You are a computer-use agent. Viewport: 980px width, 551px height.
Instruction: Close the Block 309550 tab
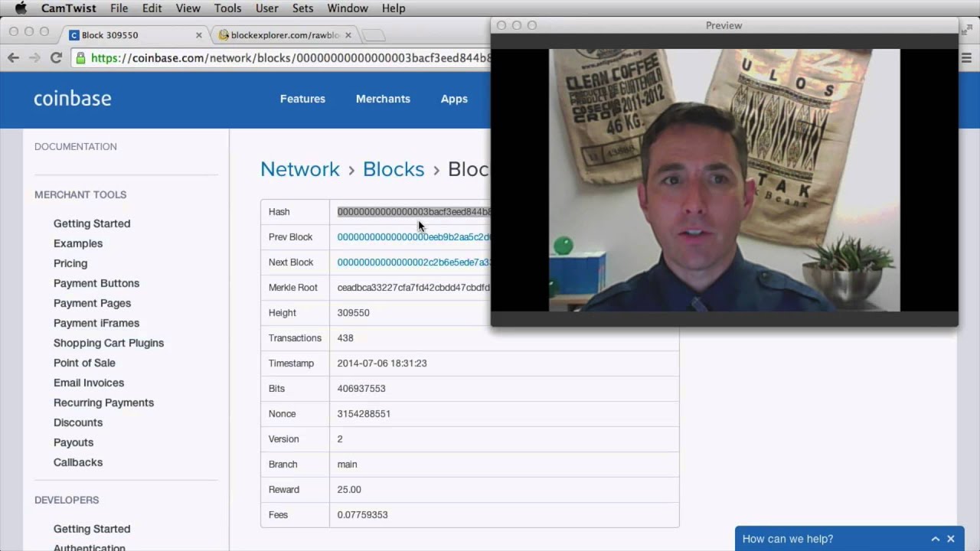point(199,35)
